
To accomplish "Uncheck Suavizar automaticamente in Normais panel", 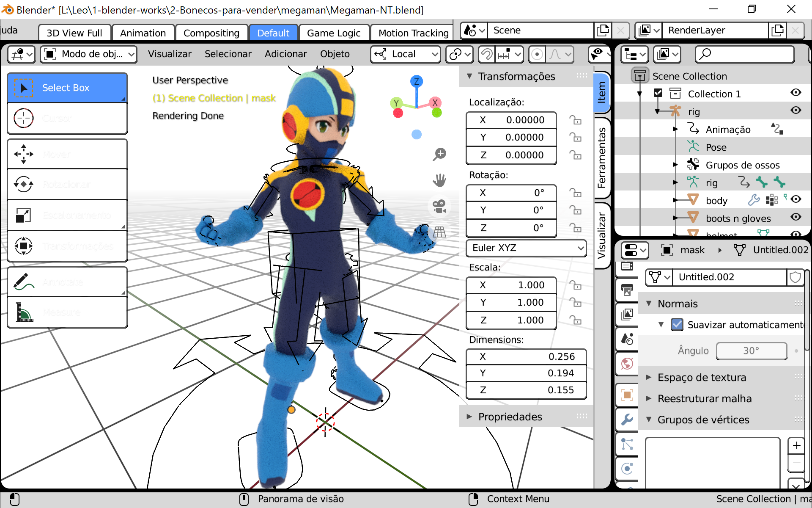I will click(678, 325).
